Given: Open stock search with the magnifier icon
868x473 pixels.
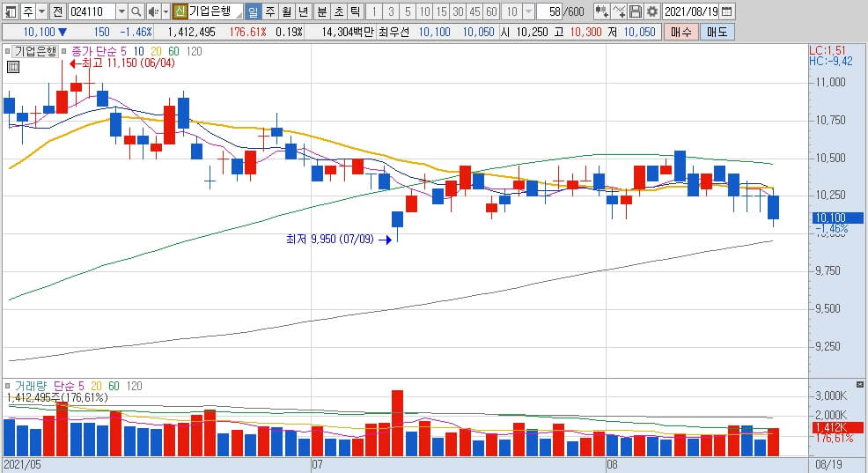Looking at the screenshot, I should 136,11.
